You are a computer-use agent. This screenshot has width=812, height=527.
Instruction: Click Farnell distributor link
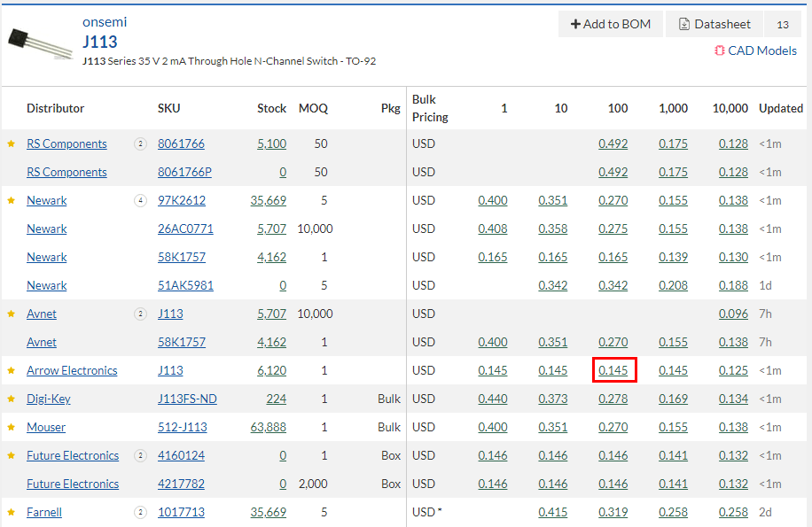44,512
